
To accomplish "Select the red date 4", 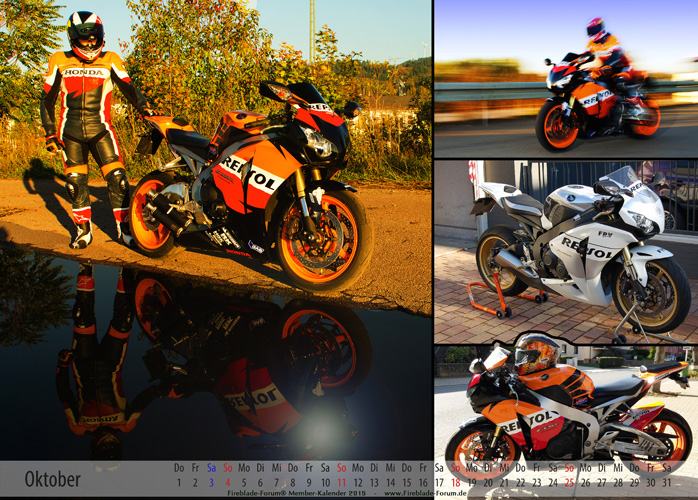I will [x=227, y=483].
